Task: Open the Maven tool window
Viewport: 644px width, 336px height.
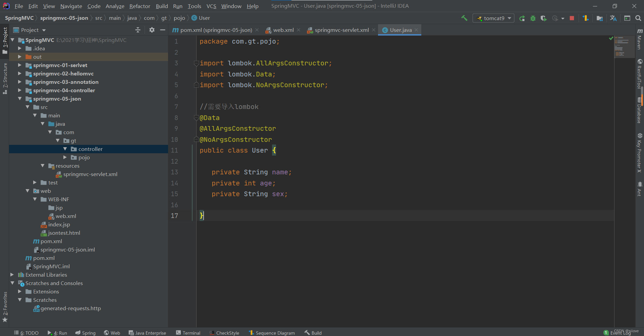Action: pos(640,39)
